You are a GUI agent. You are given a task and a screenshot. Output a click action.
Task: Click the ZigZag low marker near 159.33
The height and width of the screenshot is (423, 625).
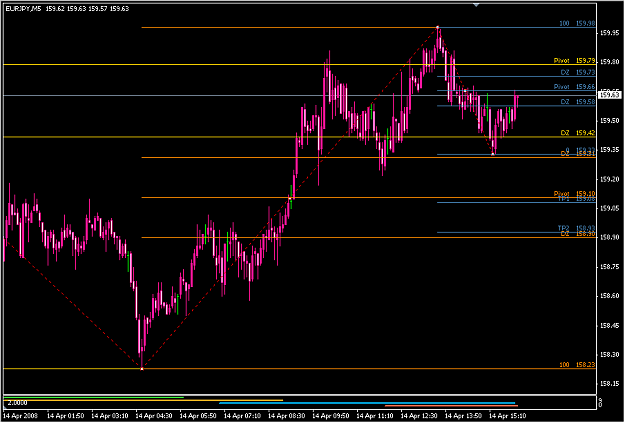click(493, 154)
